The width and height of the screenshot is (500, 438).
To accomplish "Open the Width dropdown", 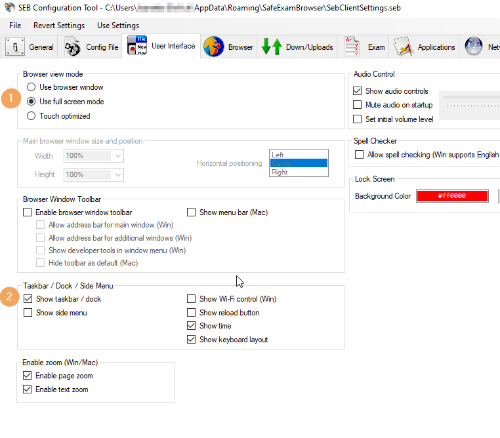I will [x=93, y=156].
